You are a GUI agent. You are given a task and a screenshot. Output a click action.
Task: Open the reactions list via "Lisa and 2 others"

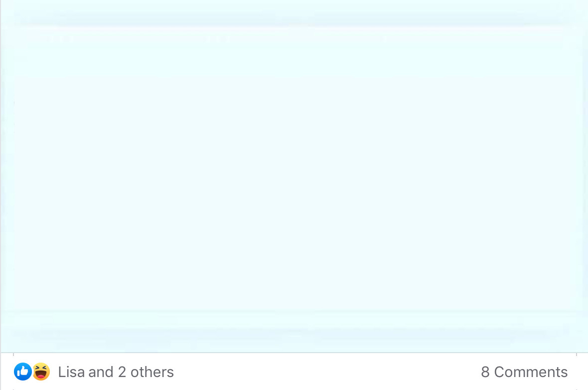[x=116, y=372]
